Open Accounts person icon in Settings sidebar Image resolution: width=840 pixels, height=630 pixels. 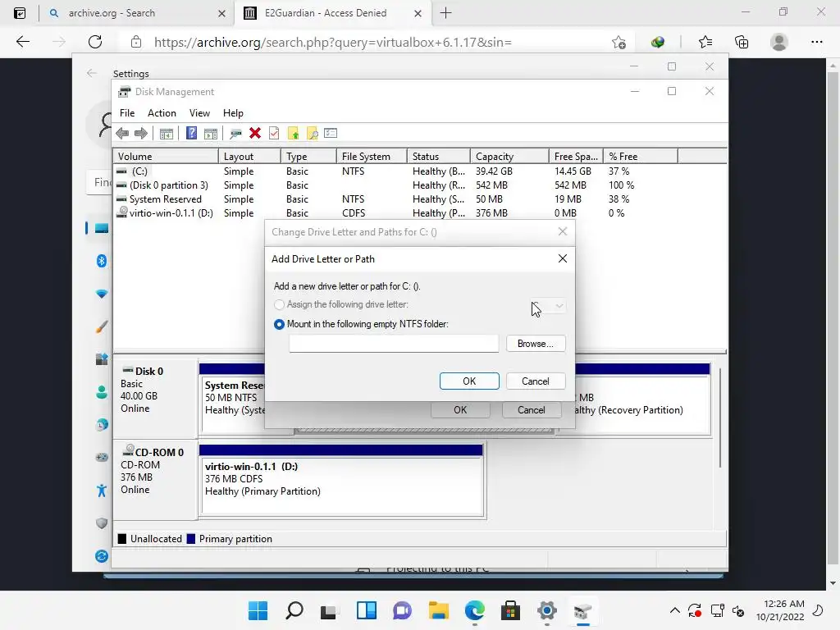pyautogui.click(x=101, y=392)
